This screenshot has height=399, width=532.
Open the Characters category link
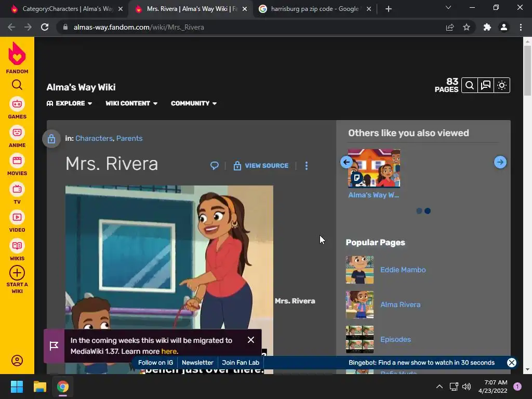pos(94,138)
